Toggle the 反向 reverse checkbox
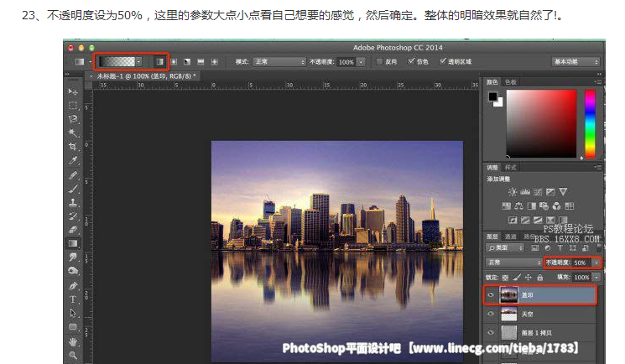The width and height of the screenshot is (625, 364). tap(379, 61)
